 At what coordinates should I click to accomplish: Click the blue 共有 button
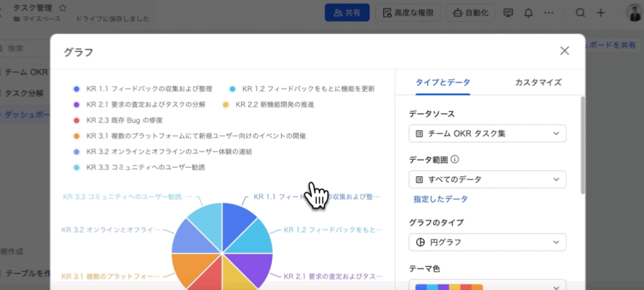(347, 13)
